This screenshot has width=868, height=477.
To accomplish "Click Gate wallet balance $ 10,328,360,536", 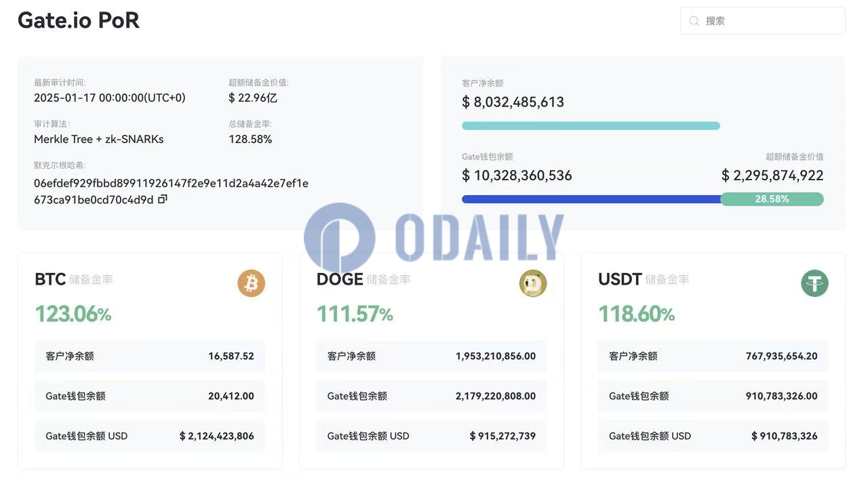I will coord(517,175).
